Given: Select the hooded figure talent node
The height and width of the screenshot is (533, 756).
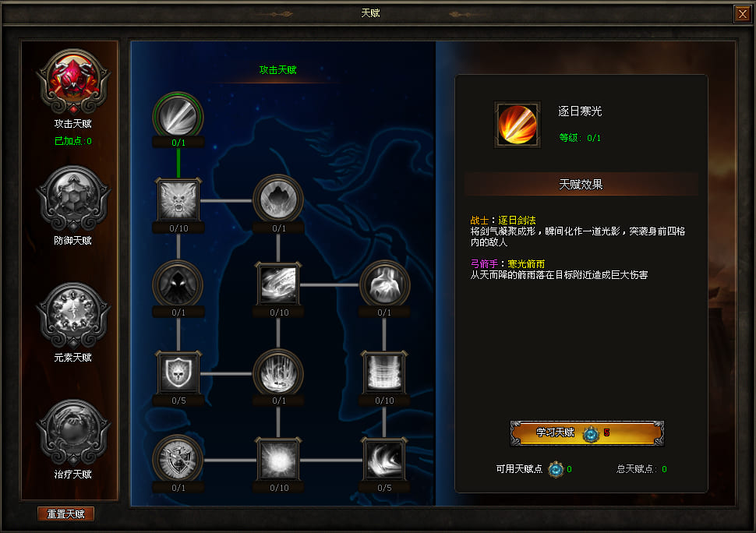Looking at the screenshot, I should tap(178, 284).
